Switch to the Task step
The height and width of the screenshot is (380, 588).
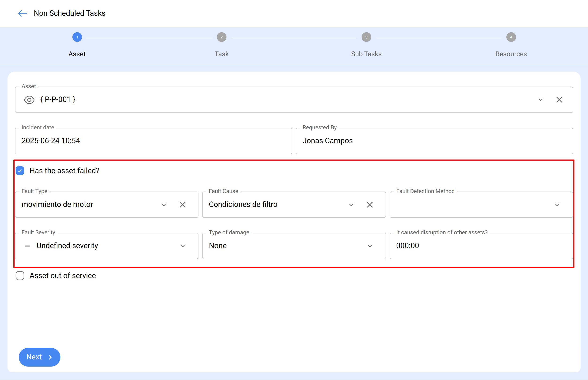221,54
